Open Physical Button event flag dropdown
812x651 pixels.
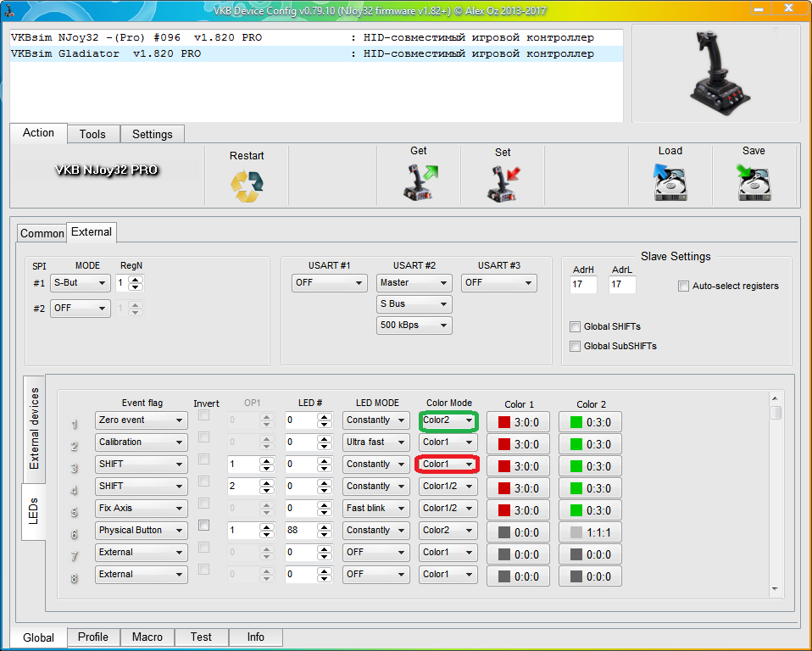pos(142,531)
